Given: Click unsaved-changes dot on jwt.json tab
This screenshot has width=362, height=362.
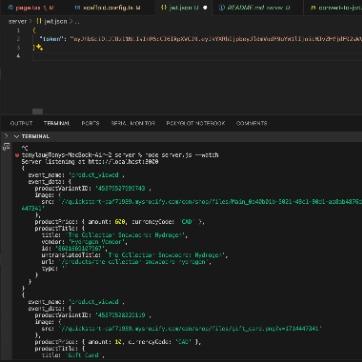Looking at the screenshot, I should 205,8.
